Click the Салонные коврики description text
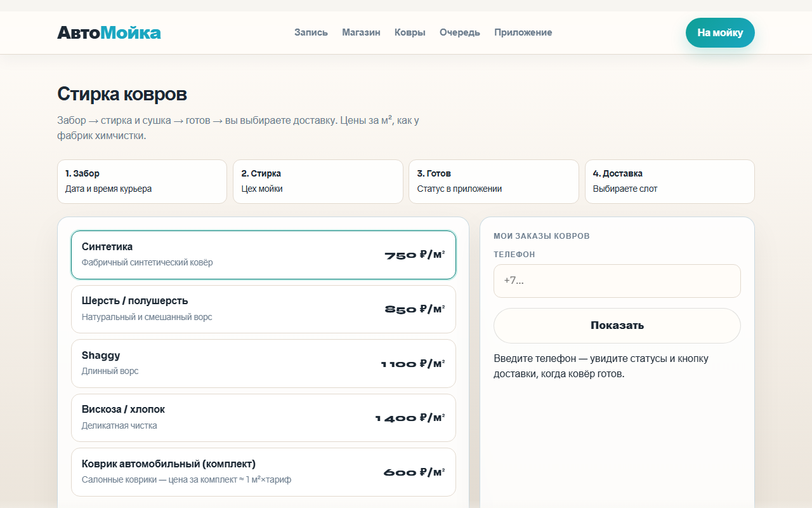812x508 pixels. click(x=187, y=479)
